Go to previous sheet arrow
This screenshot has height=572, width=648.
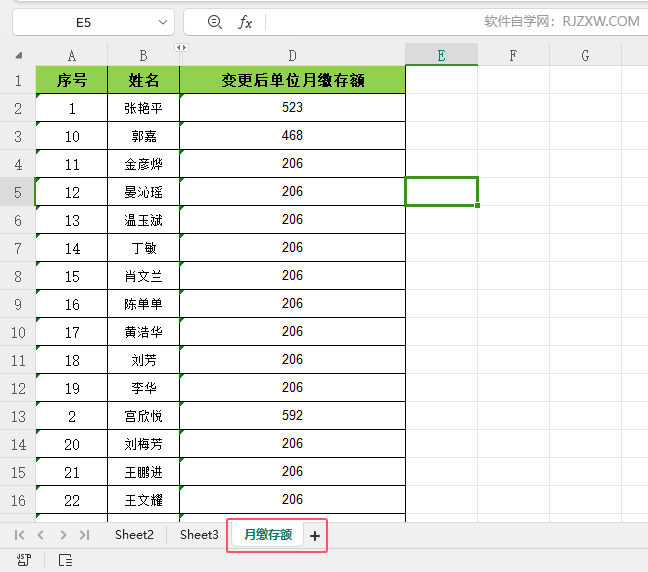pos(40,535)
